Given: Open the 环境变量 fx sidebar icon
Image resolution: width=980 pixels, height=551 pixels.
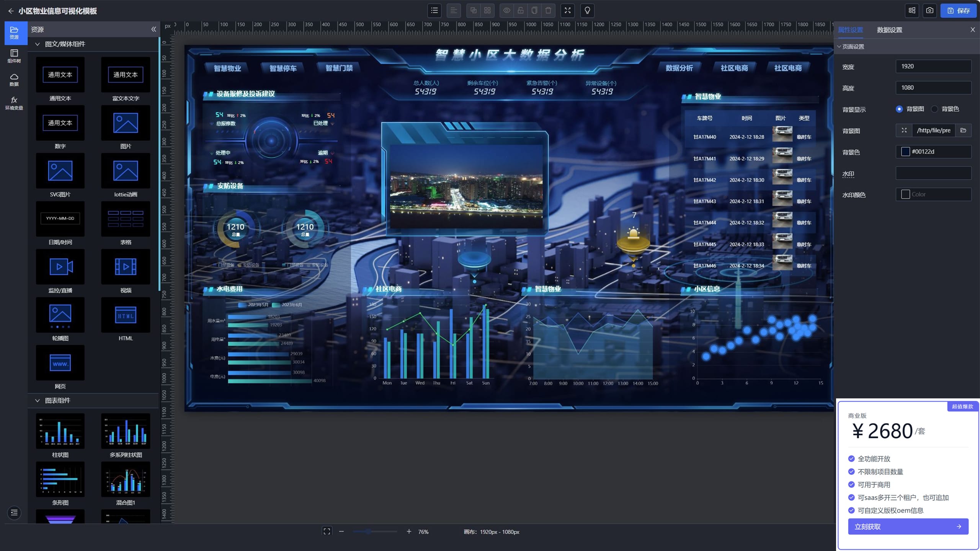Looking at the screenshot, I should click(14, 103).
